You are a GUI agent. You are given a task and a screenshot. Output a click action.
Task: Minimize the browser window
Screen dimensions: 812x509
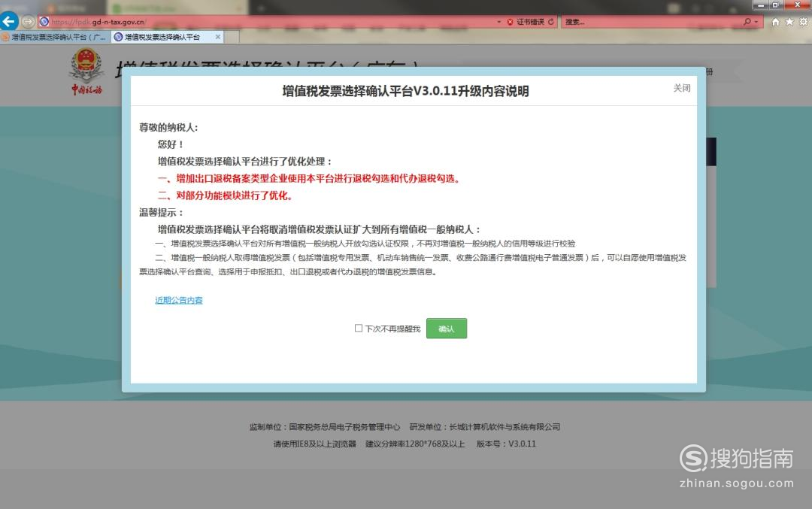pyautogui.click(x=760, y=5)
